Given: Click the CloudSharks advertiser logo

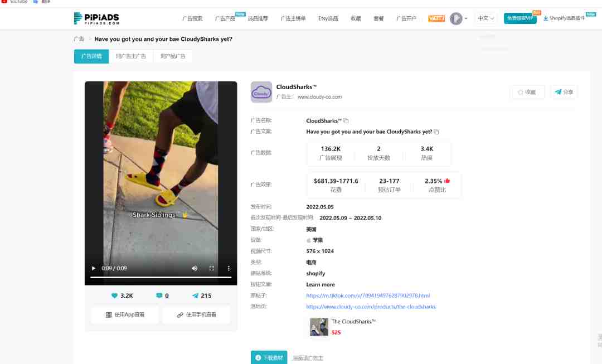Looking at the screenshot, I should 261,92.
